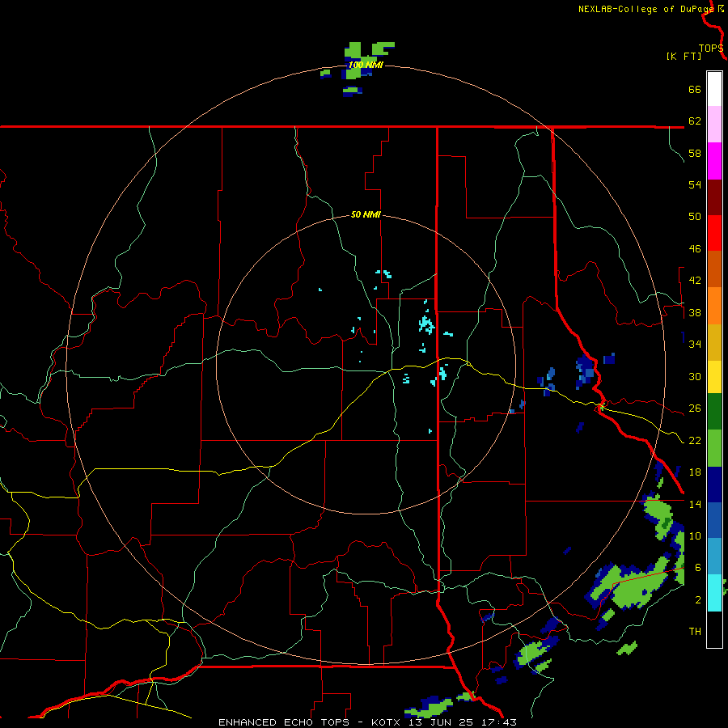Click the bright yellow legend swatch
Screen dimensions: 728x728
point(714,377)
